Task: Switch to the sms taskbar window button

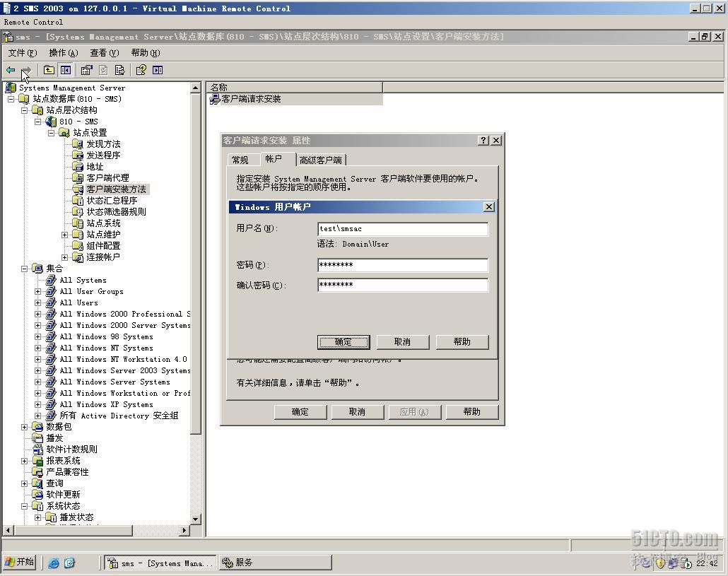Action: pyautogui.click(x=160, y=563)
